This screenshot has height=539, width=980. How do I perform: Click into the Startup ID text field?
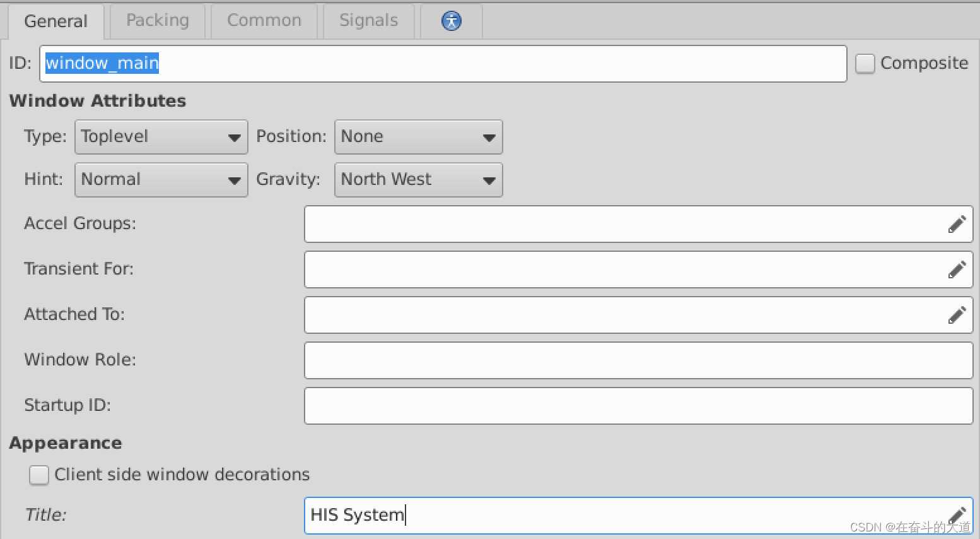pyautogui.click(x=639, y=406)
